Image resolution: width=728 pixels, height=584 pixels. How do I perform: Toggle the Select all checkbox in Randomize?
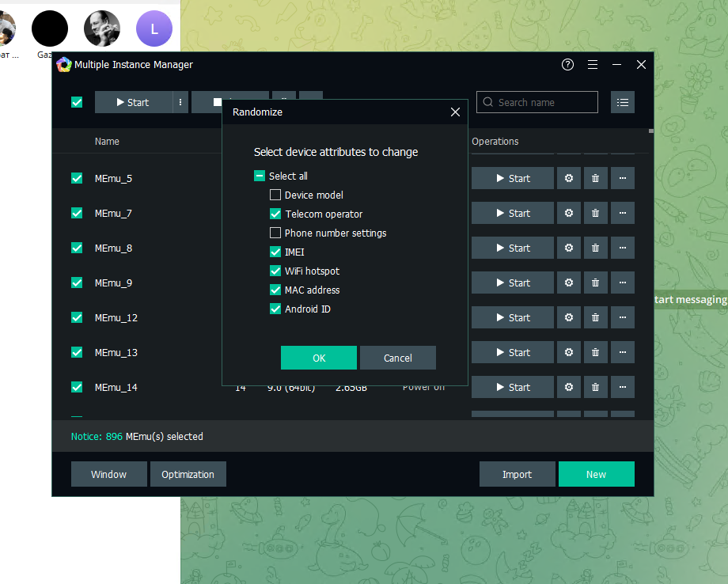pos(260,176)
